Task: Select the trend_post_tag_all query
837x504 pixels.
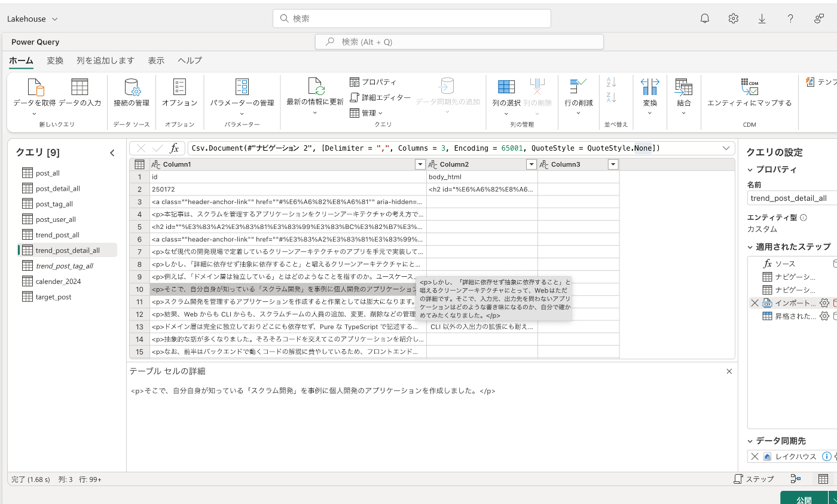Action: 64,265
